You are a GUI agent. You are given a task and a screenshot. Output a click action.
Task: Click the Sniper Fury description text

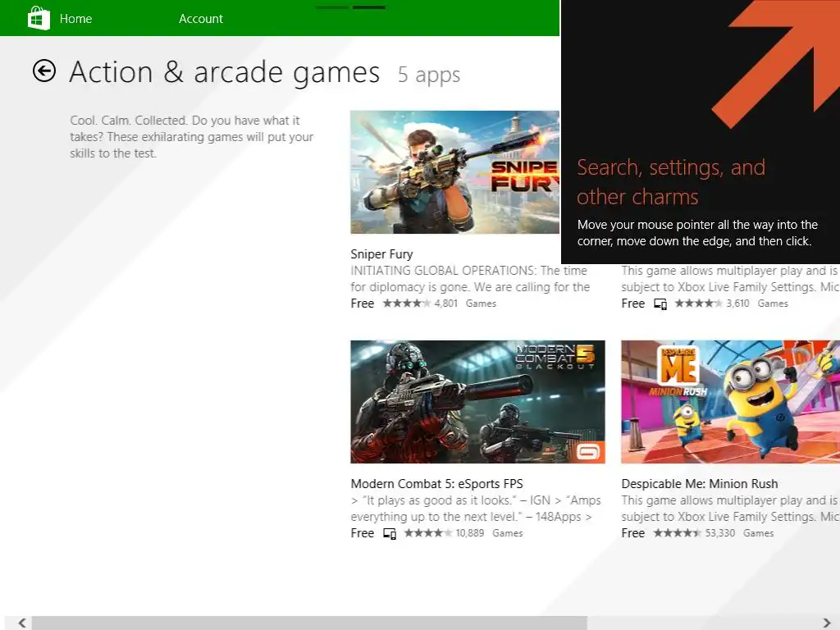(x=470, y=279)
